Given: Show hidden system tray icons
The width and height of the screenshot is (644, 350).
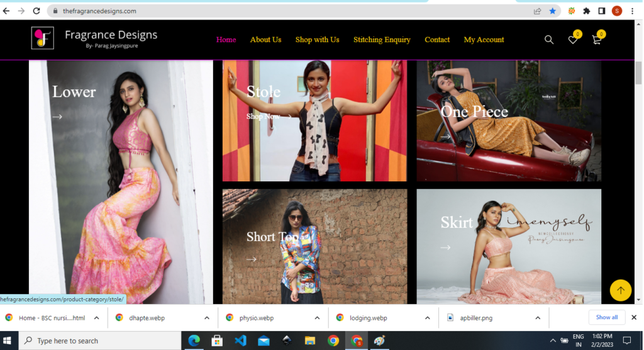Looking at the screenshot, I should tap(553, 341).
